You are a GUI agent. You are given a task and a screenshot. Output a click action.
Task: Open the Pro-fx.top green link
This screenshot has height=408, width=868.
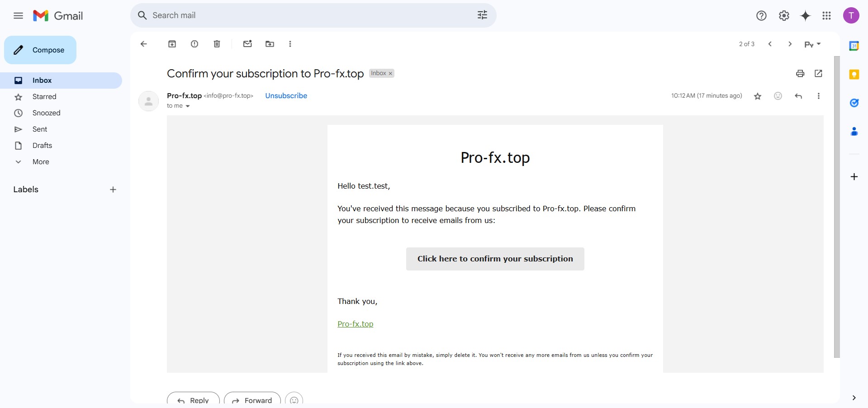[356, 324]
